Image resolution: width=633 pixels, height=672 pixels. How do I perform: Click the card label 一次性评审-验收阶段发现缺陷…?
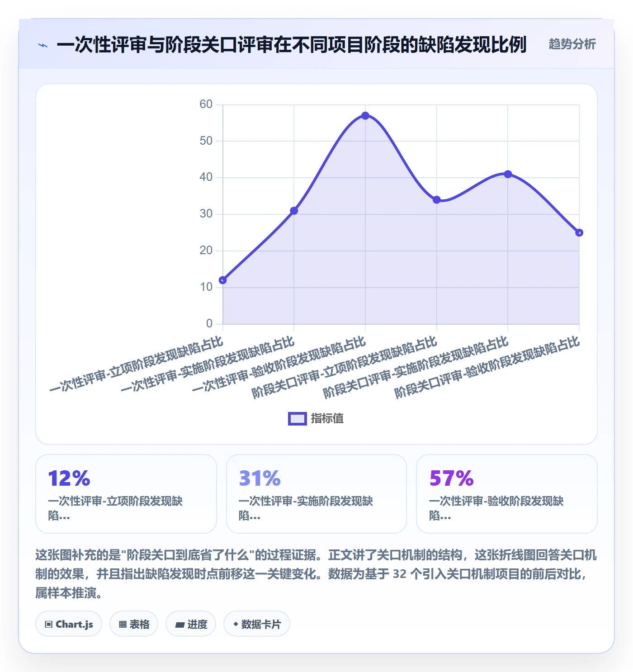(x=496, y=508)
